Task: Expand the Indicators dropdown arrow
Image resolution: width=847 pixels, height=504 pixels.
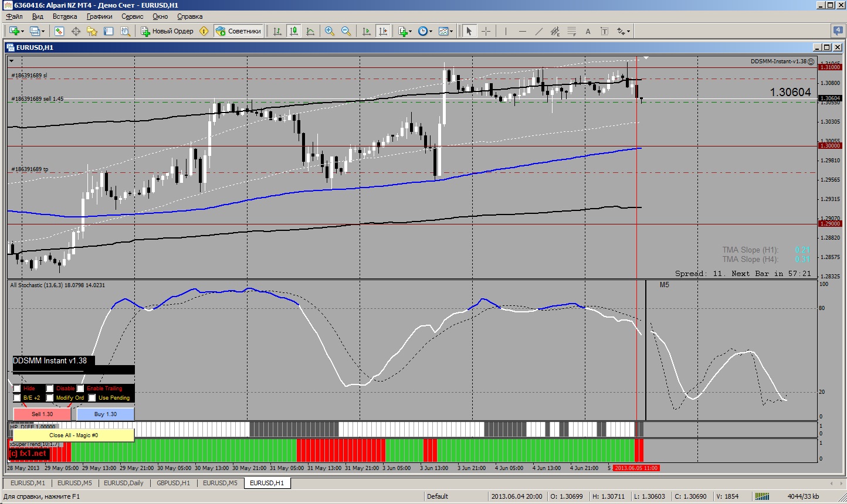Action: click(411, 31)
